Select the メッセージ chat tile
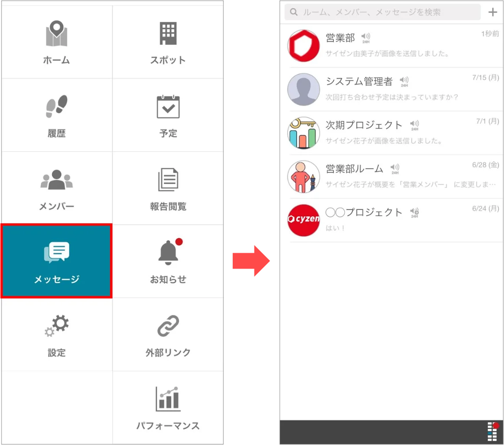Viewport: 504px width, 445px height. coord(57,261)
